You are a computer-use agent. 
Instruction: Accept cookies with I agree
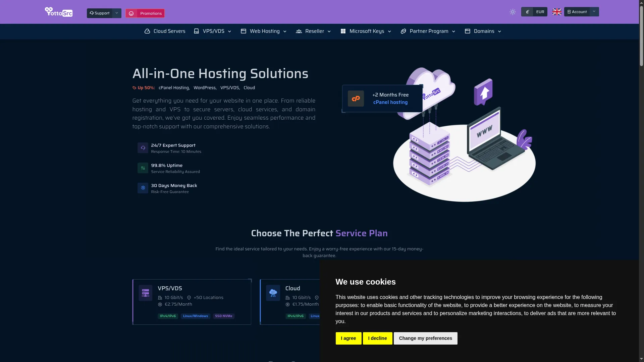(348, 339)
